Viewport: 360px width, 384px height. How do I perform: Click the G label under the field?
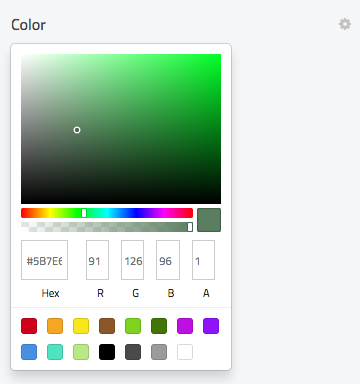(x=135, y=293)
